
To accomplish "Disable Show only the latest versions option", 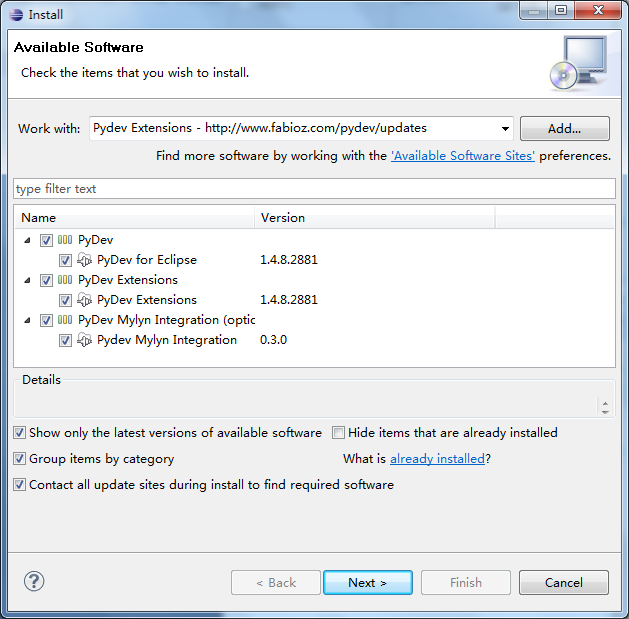I will [20, 433].
